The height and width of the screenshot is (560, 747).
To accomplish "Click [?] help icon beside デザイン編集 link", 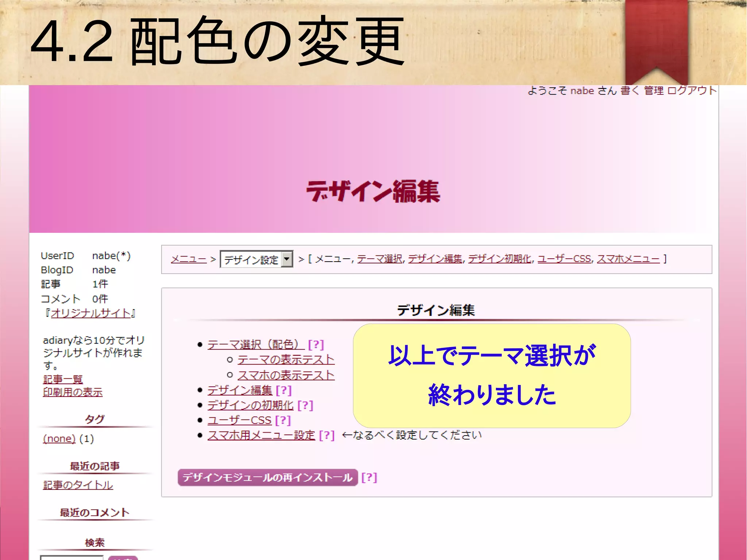I will tap(284, 390).
